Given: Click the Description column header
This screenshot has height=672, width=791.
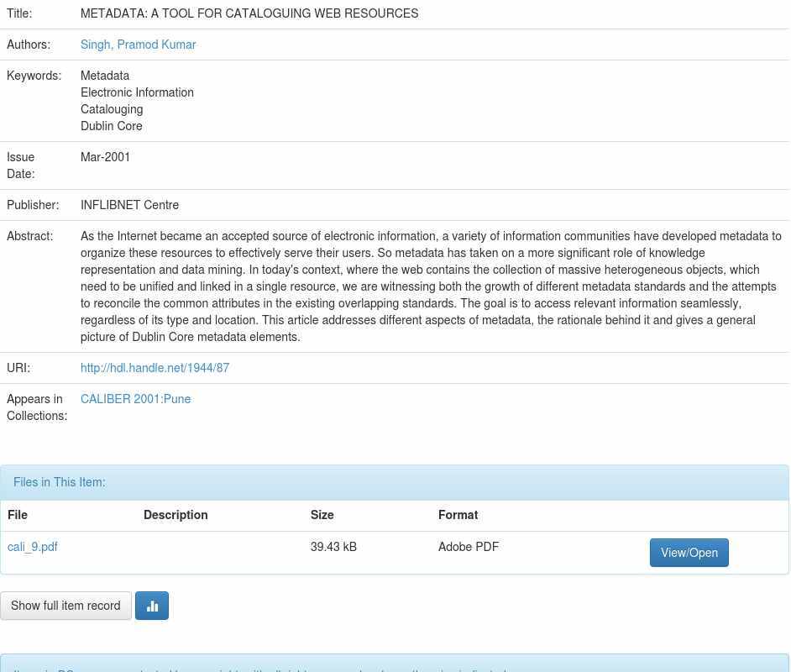Looking at the screenshot, I should [x=175, y=515].
